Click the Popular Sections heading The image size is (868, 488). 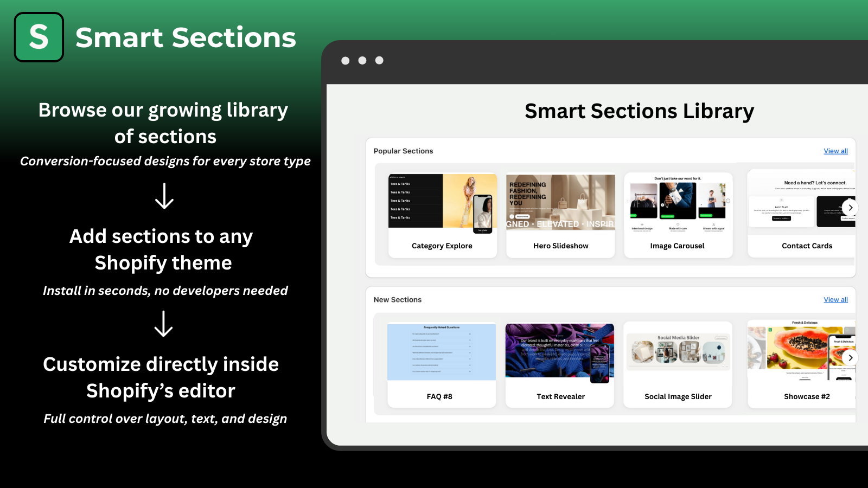click(x=404, y=151)
